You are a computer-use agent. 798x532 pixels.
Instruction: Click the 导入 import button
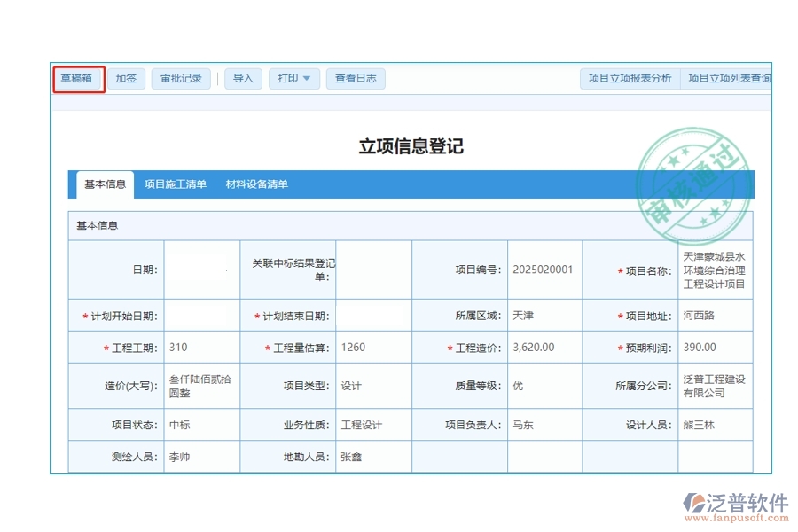243,78
